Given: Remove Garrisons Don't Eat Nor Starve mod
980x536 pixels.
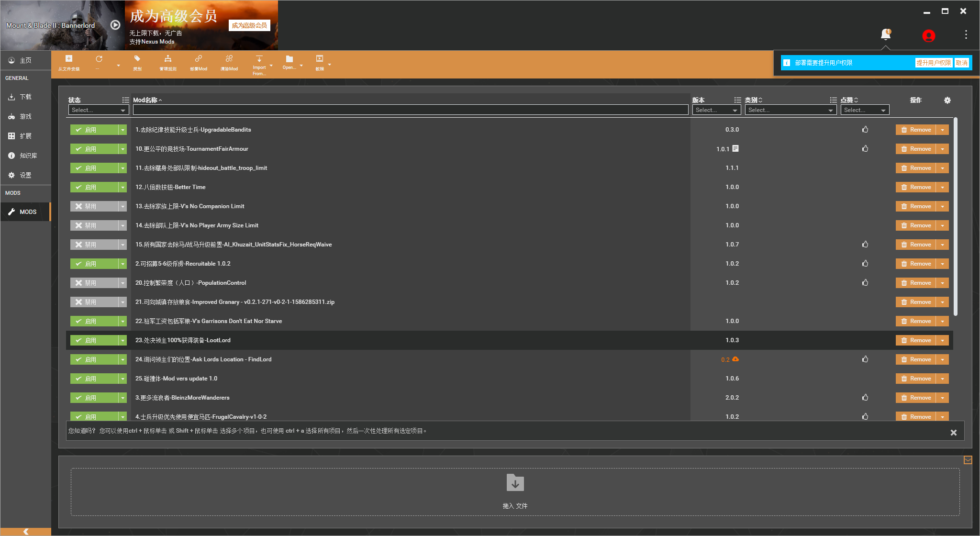Looking at the screenshot, I should pyautogui.click(x=916, y=321).
